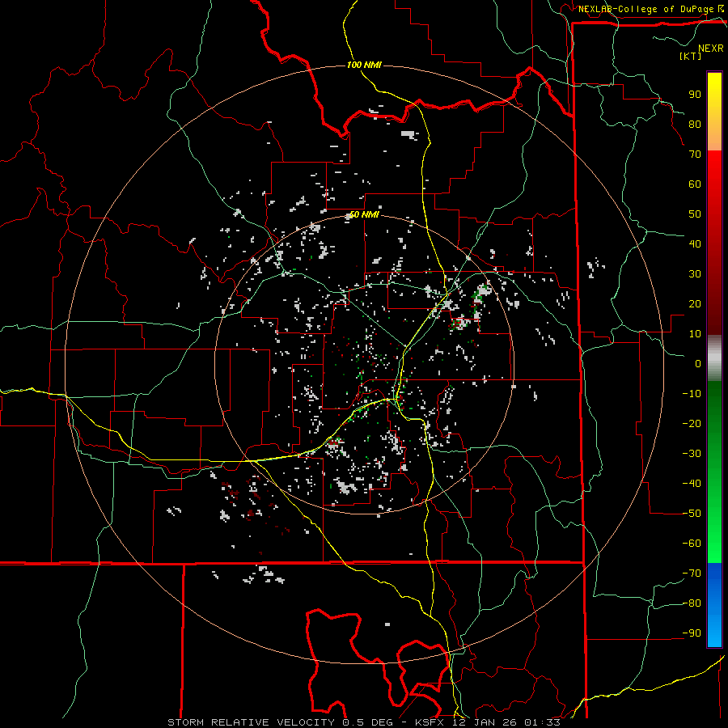Screen dimensions: 728x728
Task: Select the -50 knot scale label
Action: [x=692, y=514]
